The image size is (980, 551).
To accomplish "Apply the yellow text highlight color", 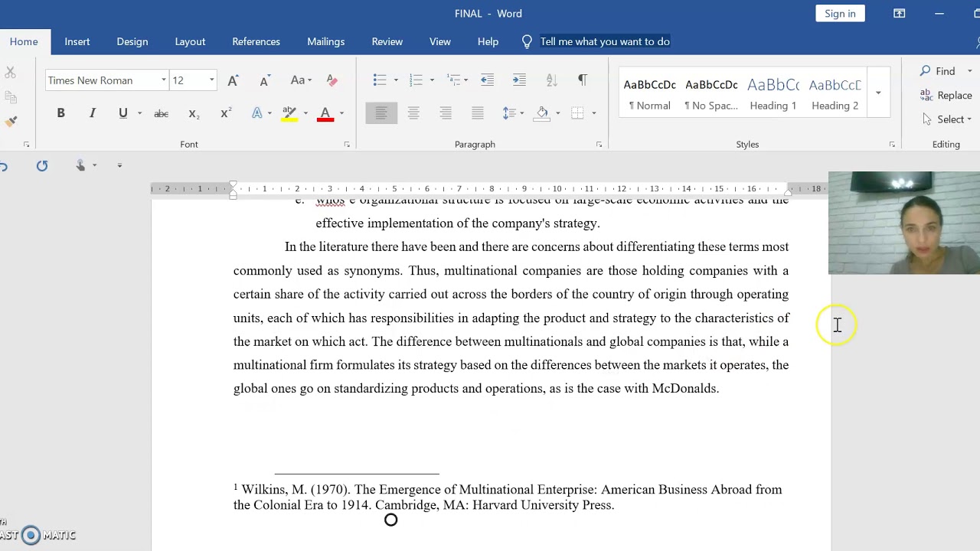I will click(x=289, y=113).
